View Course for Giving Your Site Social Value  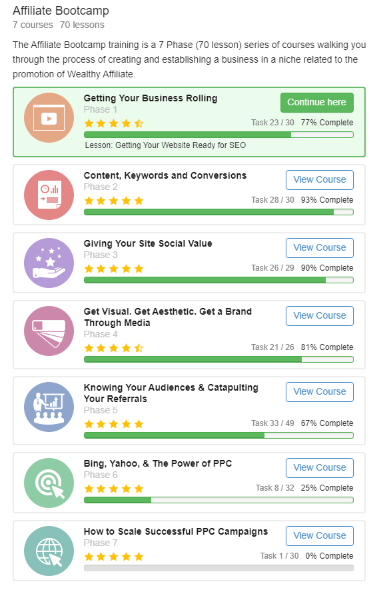[x=320, y=248]
